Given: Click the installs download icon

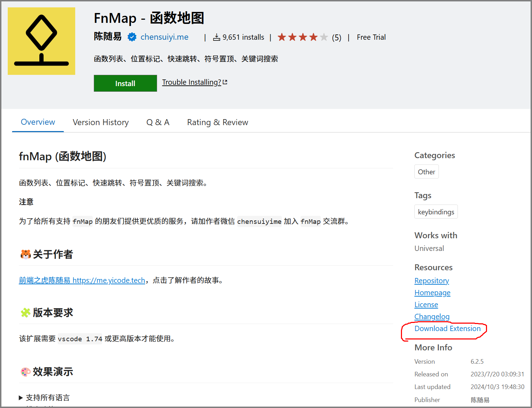Looking at the screenshot, I should click(x=217, y=37).
